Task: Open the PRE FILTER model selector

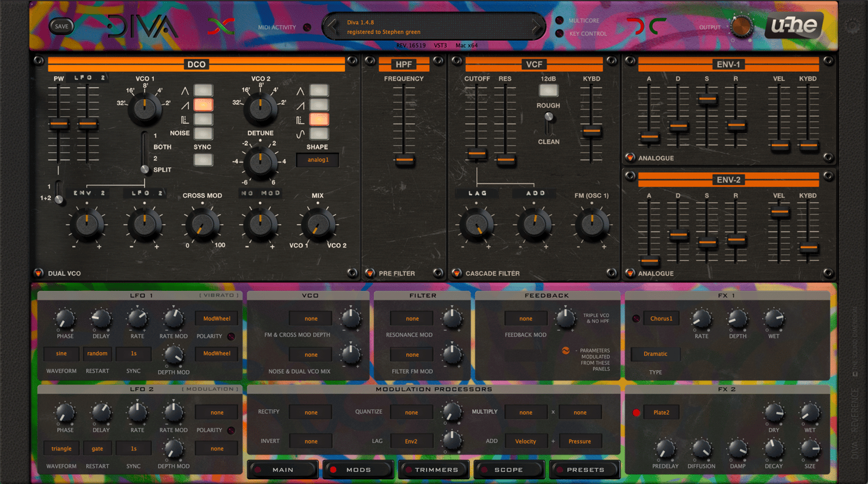Action: [370, 273]
